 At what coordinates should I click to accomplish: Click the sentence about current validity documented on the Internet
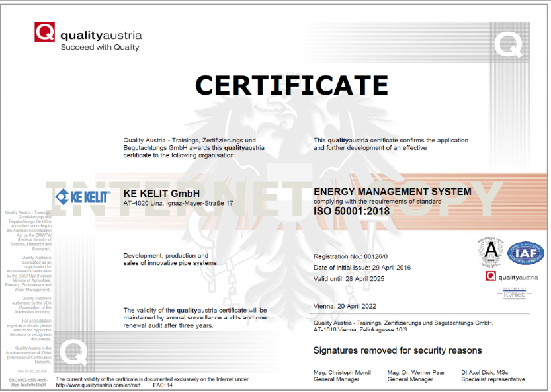point(152,379)
